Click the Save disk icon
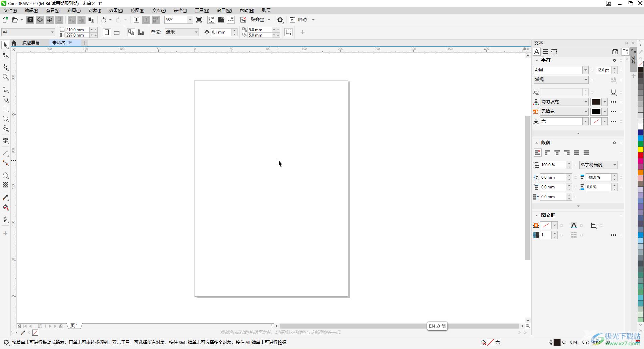Viewport: 644px width, 349px height. tap(30, 20)
